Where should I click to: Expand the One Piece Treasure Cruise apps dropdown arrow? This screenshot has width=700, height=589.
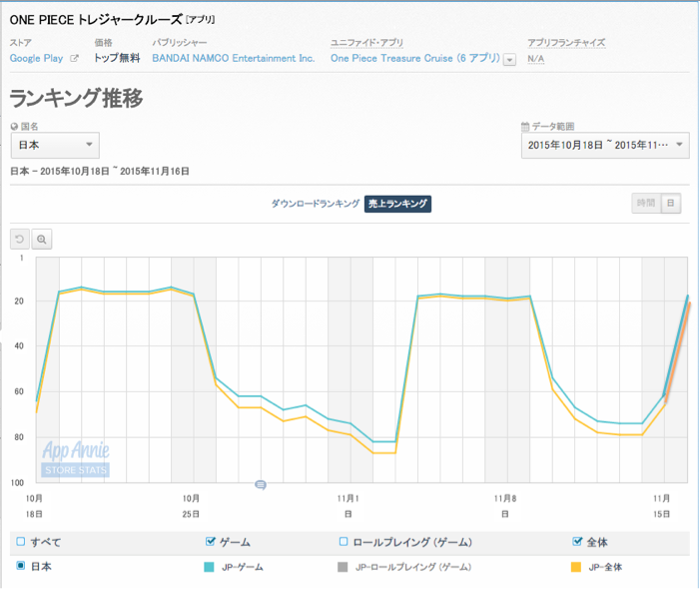point(509,59)
